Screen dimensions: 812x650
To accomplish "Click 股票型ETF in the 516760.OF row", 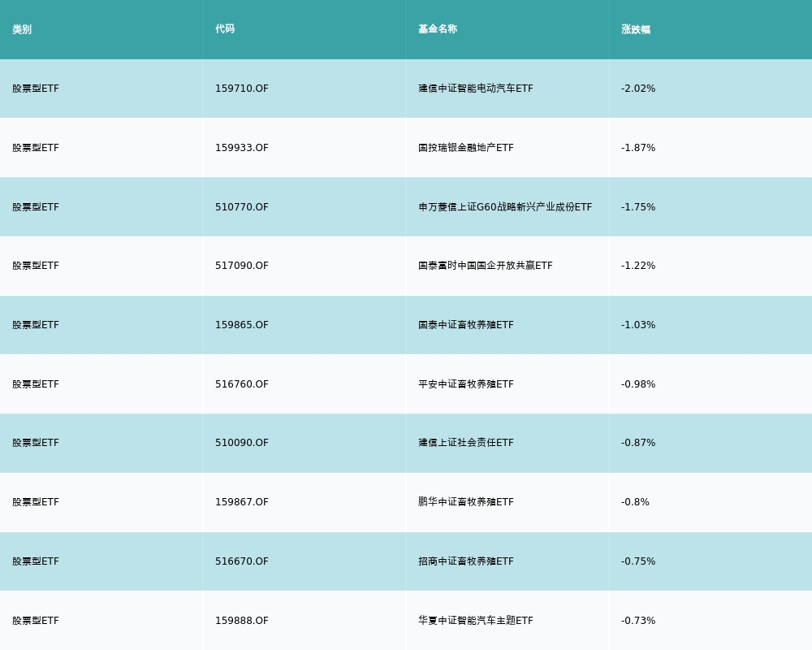I will pyautogui.click(x=36, y=384).
